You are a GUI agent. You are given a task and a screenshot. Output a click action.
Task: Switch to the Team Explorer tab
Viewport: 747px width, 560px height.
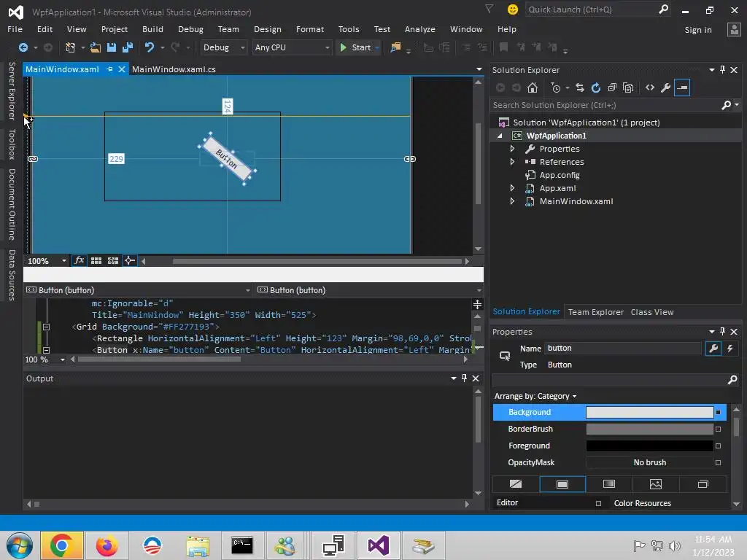pyautogui.click(x=595, y=312)
